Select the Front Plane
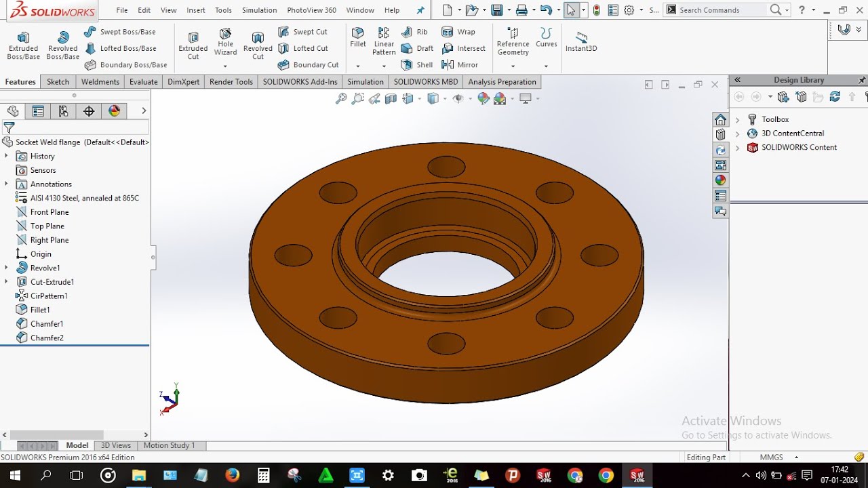The image size is (868, 488). click(x=42, y=212)
